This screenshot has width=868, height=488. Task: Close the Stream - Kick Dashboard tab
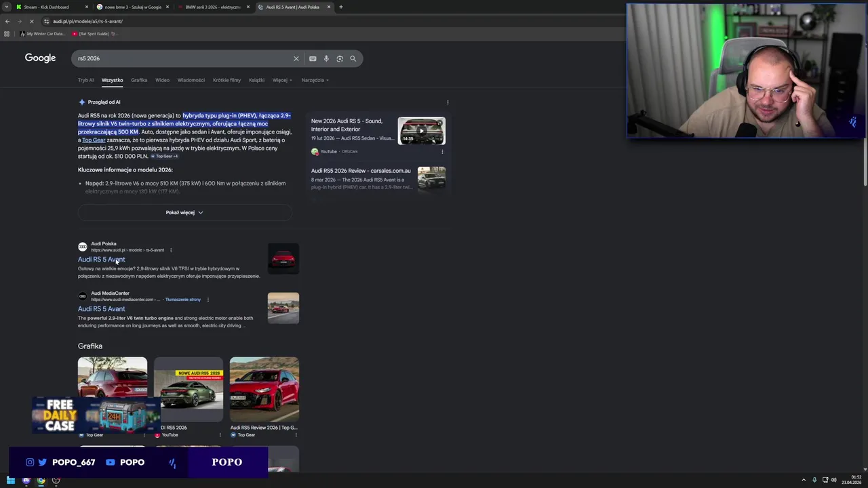(x=87, y=7)
